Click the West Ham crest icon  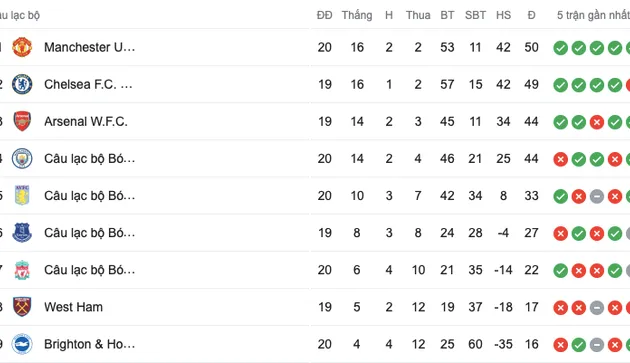pyautogui.click(x=22, y=307)
